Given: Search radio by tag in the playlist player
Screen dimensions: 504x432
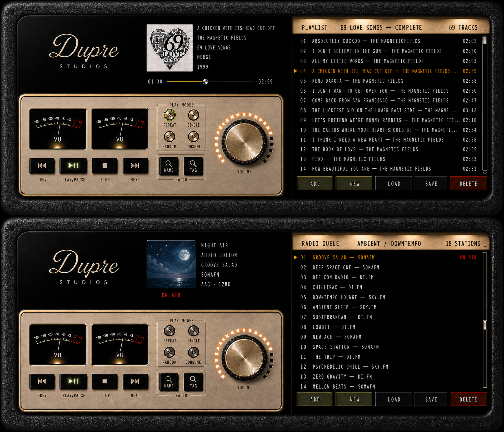Looking at the screenshot, I should click(193, 166).
